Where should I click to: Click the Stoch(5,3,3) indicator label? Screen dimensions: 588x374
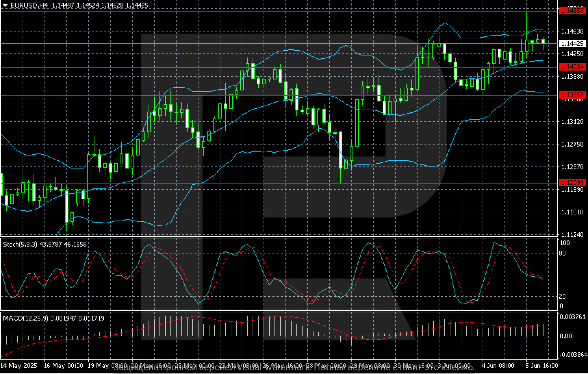coord(20,244)
